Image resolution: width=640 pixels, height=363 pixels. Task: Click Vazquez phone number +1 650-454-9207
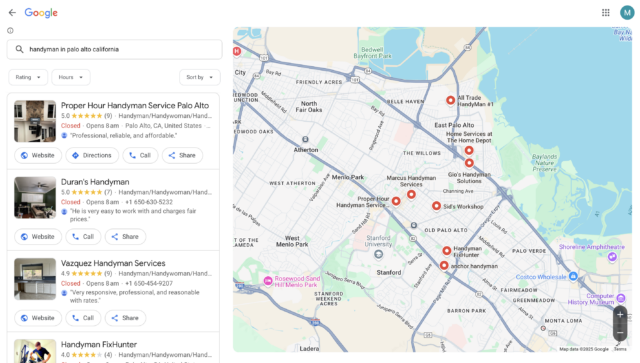pyautogui.click(x=149, y=283)
